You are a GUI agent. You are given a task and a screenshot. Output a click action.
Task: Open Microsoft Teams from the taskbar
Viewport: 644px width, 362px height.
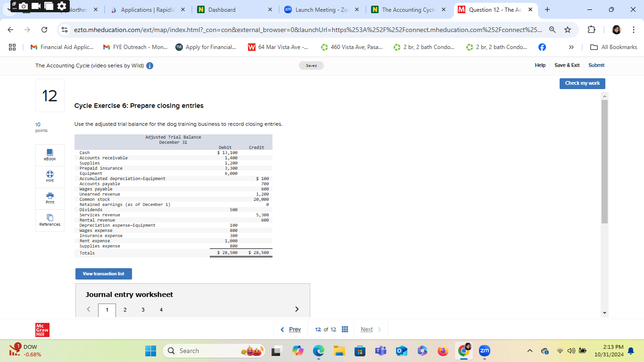380,351
